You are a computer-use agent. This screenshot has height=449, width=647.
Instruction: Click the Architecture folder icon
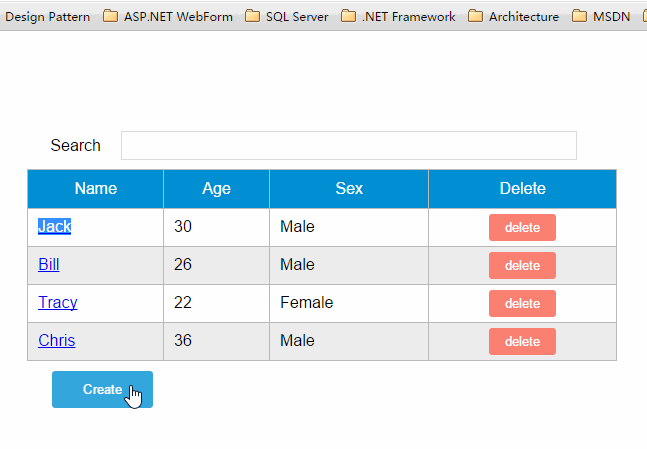[475, 17]
